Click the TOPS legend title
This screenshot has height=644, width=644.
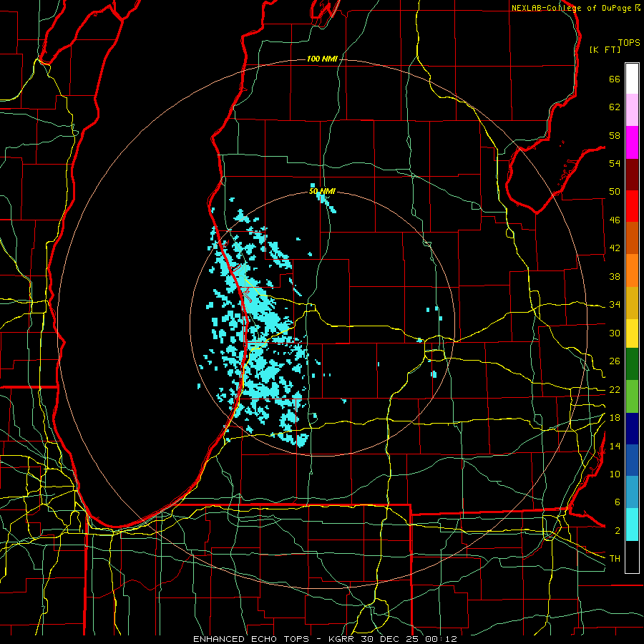629,43
